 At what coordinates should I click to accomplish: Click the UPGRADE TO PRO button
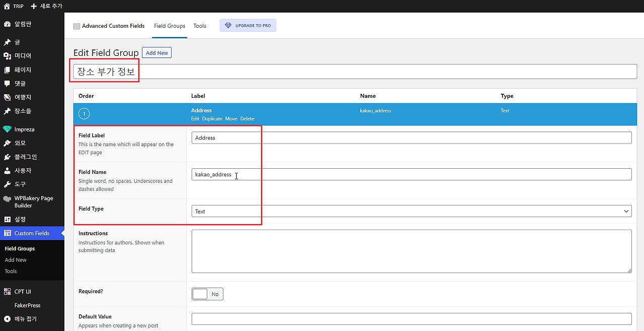pos(248,26)
